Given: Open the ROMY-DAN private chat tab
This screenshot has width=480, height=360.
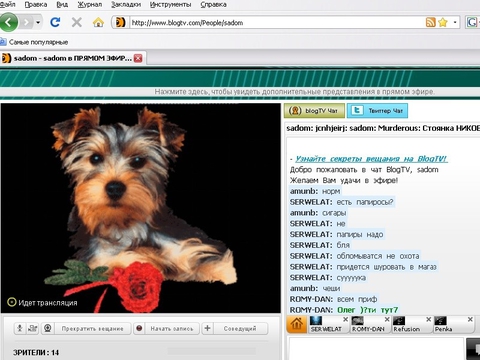Looking at the screenshot, I should coord(368,325).
